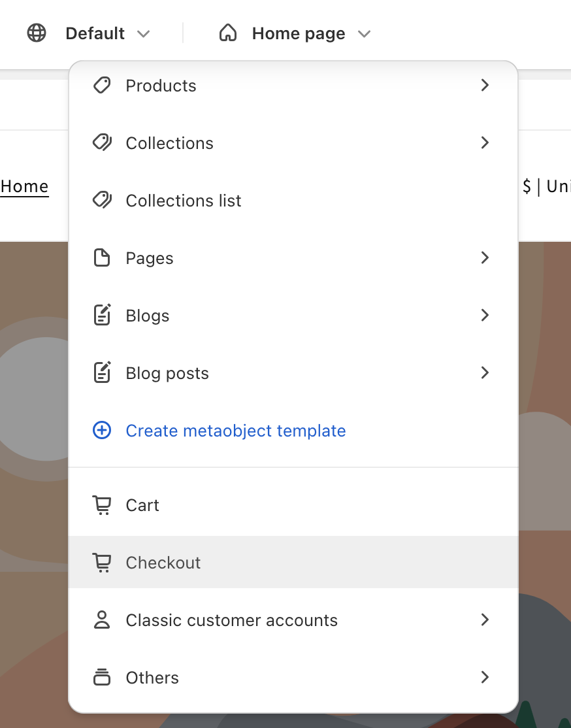Choose Collections in the template menu
This screenshot has height=728, width=571.
(x=293, y=143)
